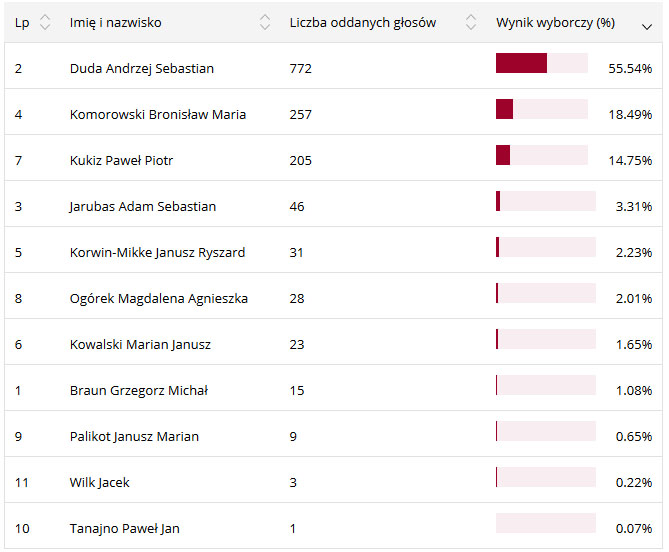Click the Liczba oddanych głosów header text
This screenshot has width=669, height=552.
pos(362,23)
